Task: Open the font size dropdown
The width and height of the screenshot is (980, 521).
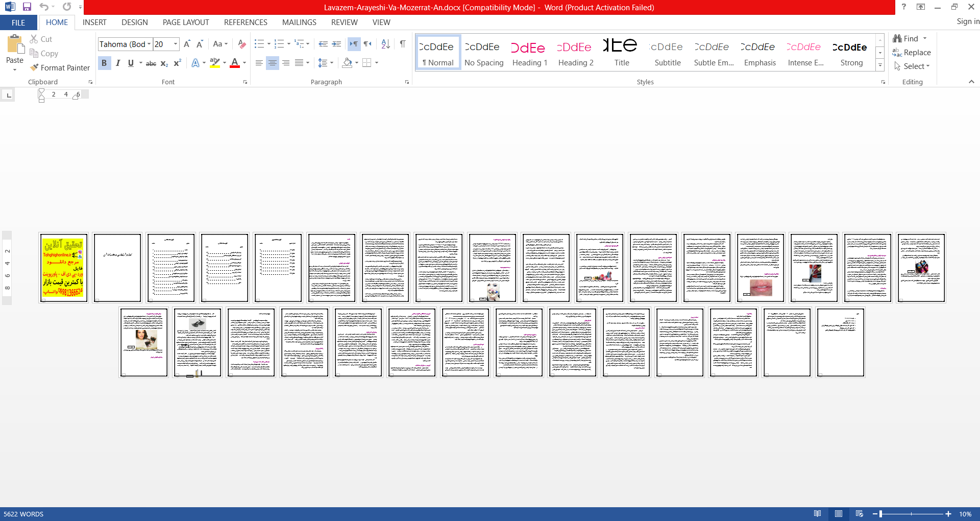Action: tap(176, 44)
